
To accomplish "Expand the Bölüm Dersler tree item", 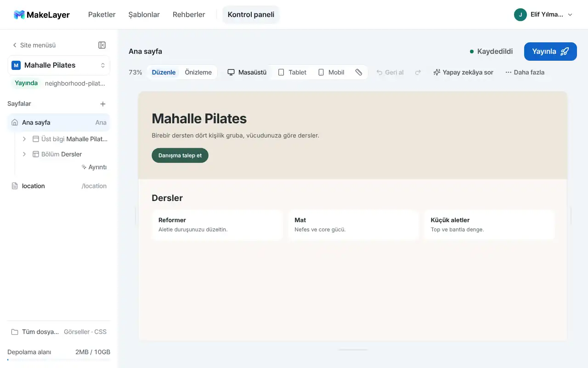I will [24, 154].
